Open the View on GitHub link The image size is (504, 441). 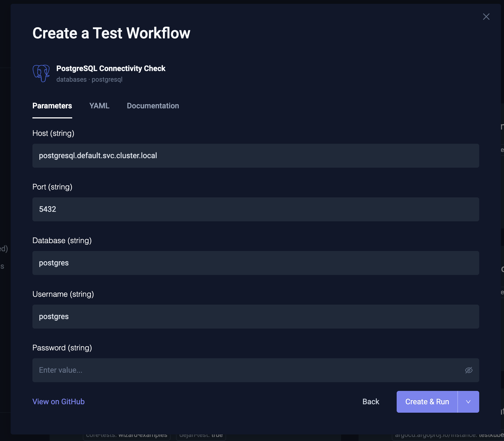pos(58,402)
